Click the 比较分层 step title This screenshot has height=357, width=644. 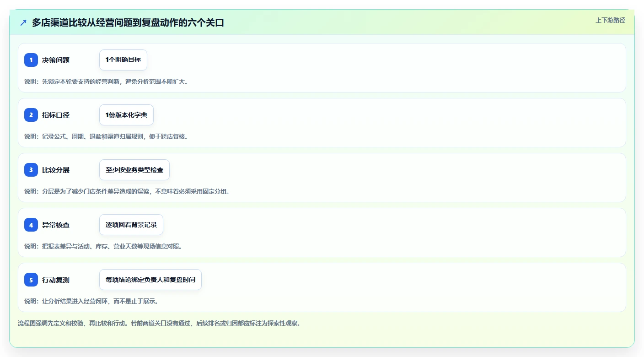point(56,170)
